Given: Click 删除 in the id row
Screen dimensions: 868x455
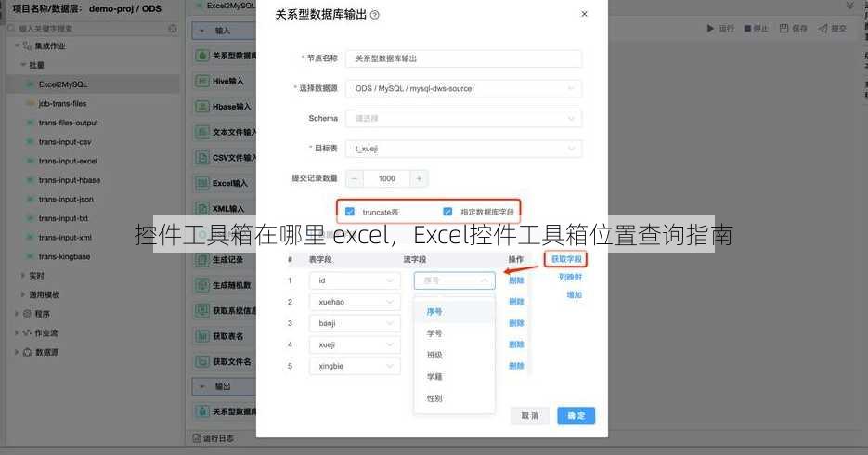Looking at the screenshot, I should (516, 280).
